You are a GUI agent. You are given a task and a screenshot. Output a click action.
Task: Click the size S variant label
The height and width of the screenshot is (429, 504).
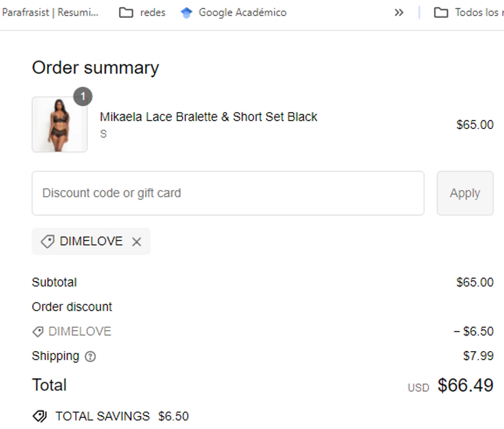tap(103, 134)
